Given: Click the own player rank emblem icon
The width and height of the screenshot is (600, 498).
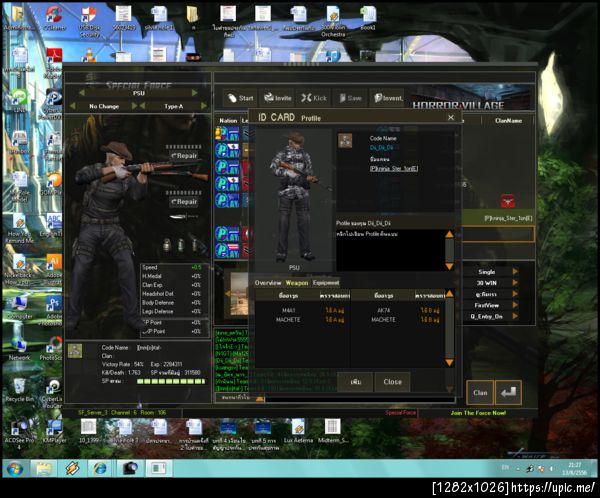Looking at the screenshot, I should pos(75,350).
